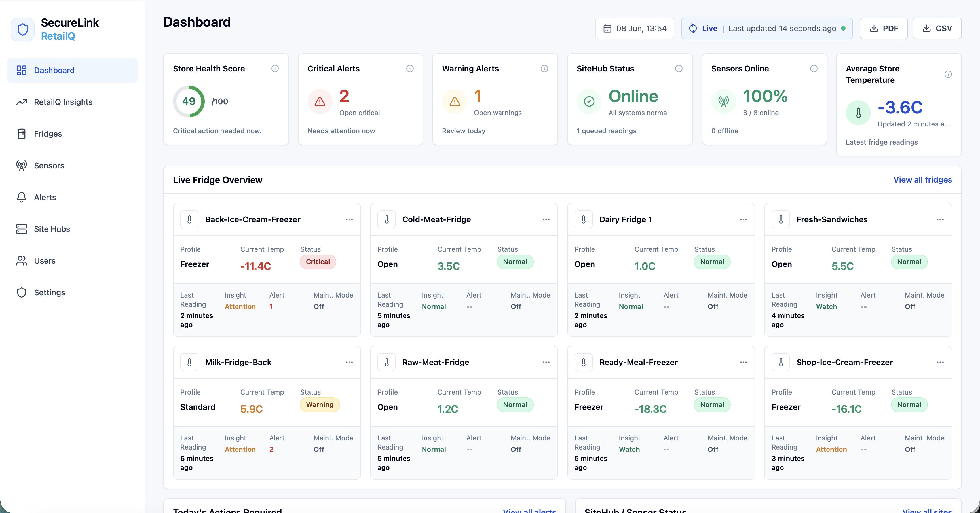Screen dimensions: 980x513
Task: Click Milk-Fridge-Back thermometer icon
Action: point(189,363)
